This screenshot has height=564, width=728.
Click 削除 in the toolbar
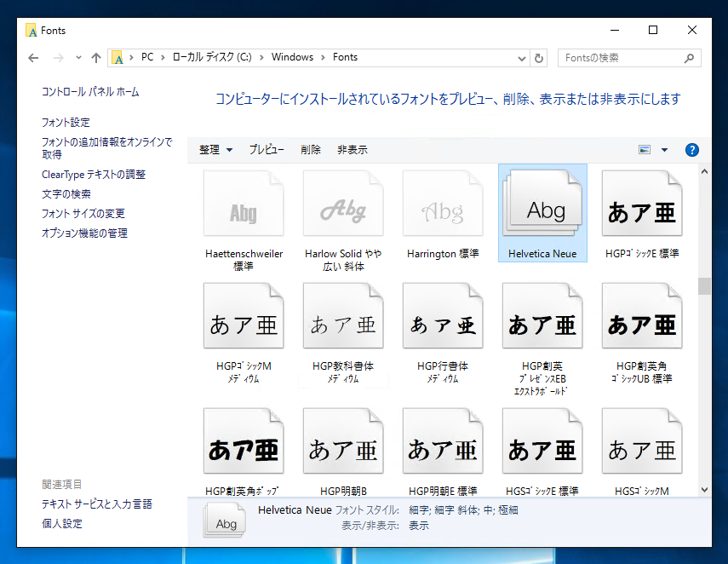[311, 150]
